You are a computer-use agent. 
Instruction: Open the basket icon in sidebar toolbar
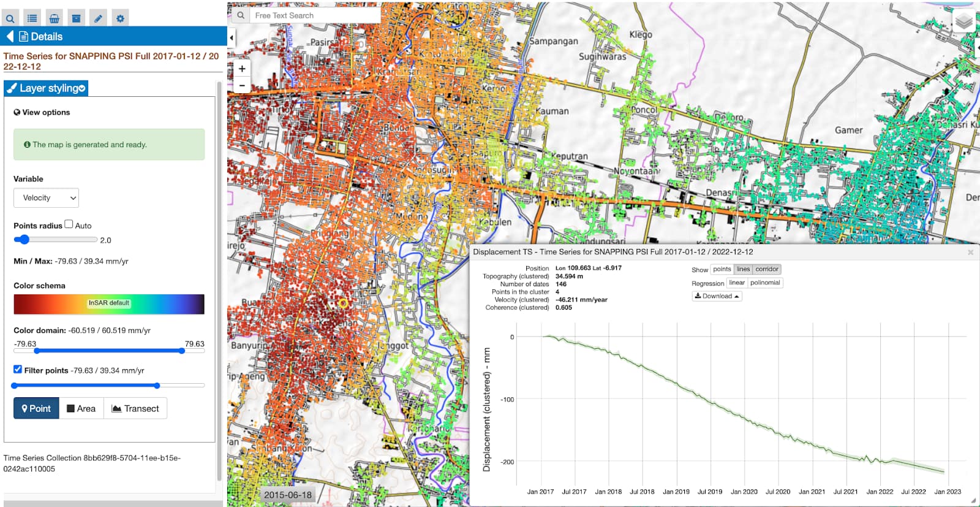click(55, 18)
